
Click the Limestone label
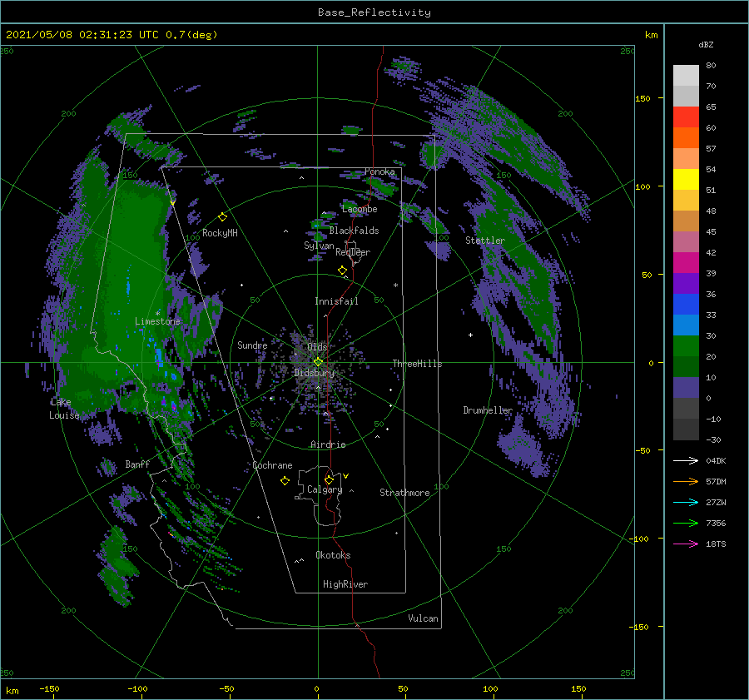click(157, 321)
